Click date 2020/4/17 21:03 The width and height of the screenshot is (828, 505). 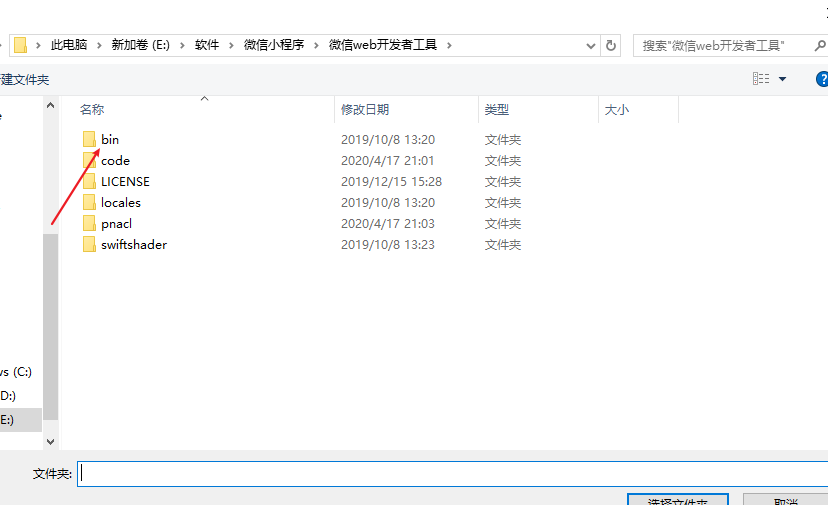click(388, 223)
